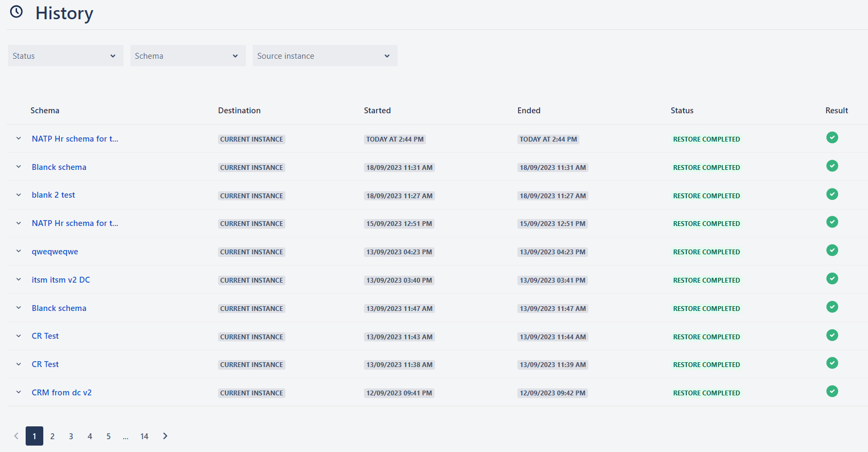
Task: Click the Ended column header
Action: [529, 111]
